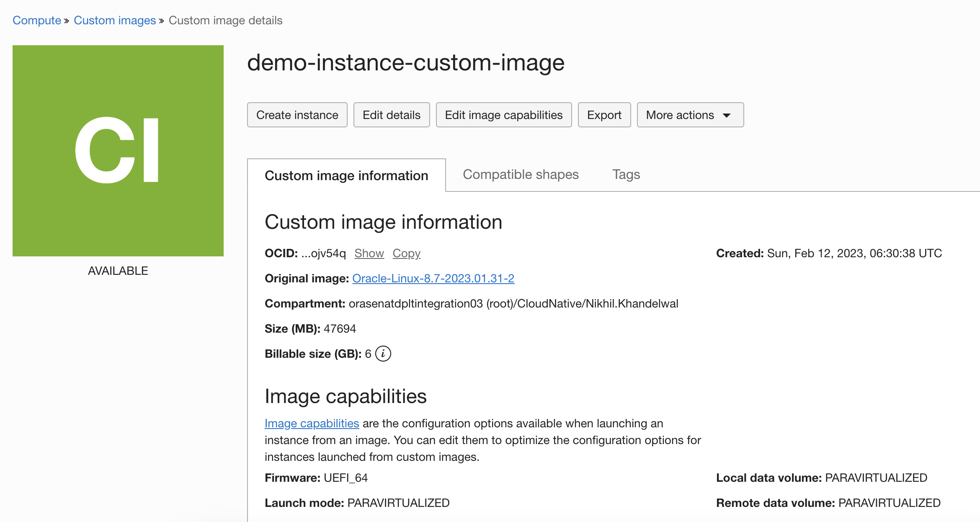Click the Edit details button
The width and height of the screenshot is (980, 522).
click(391, 115)
